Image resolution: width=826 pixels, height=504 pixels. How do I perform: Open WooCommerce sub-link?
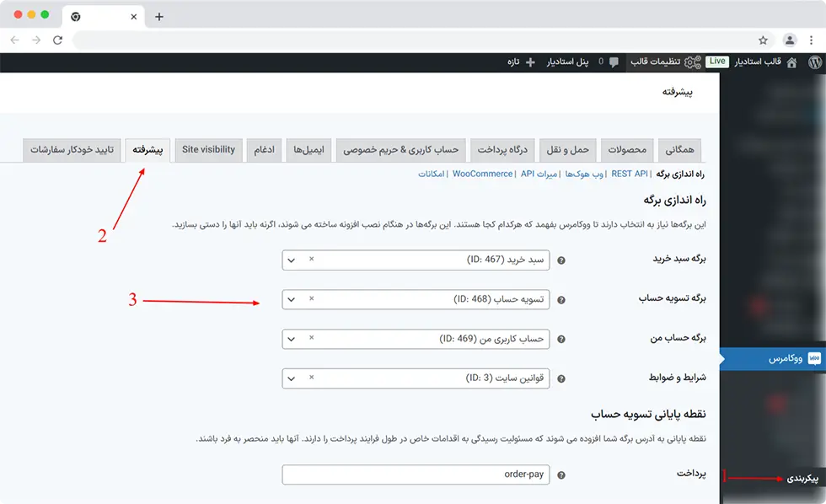(482, 174)
